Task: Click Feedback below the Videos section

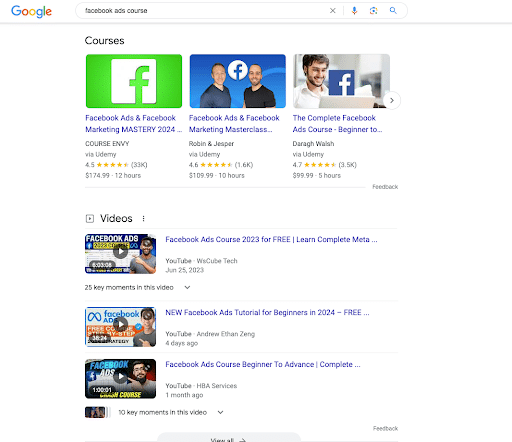Action: 385,428
